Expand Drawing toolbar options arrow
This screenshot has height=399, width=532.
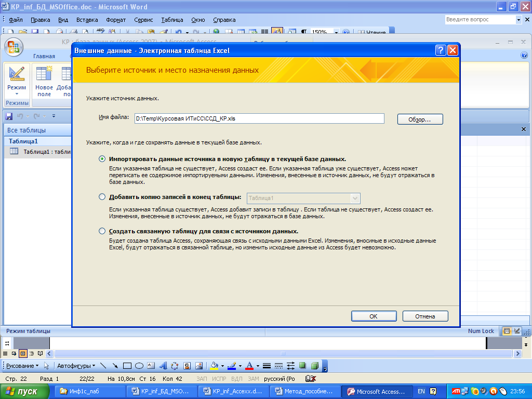(325, 367)
